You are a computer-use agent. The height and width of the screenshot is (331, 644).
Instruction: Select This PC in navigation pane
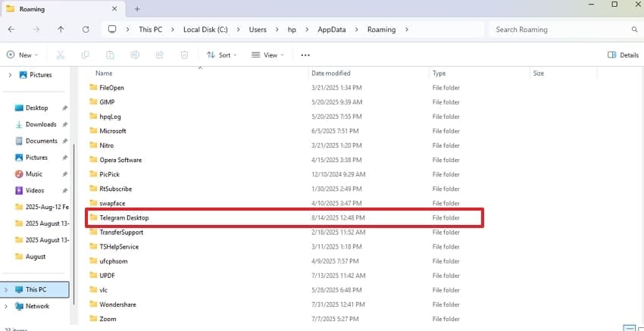(x=36, y=289)
